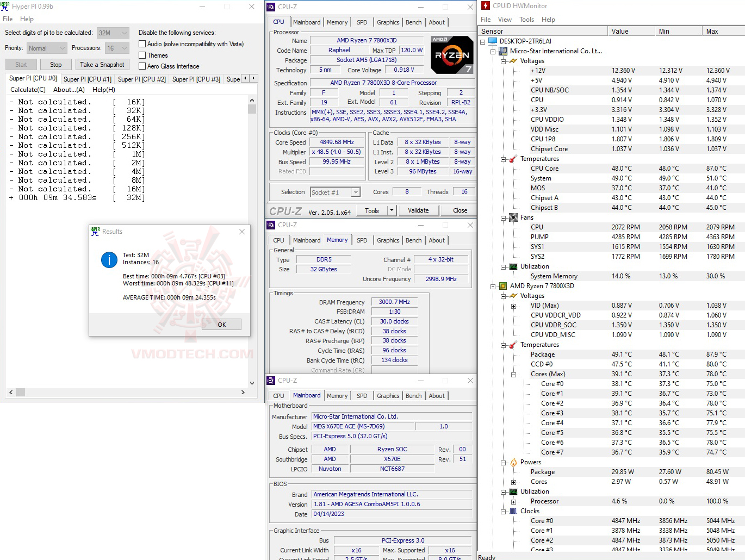The image size is (745, 560).
Task: Click the Powers icon in HWMonitor
Action: pos(513,462)
